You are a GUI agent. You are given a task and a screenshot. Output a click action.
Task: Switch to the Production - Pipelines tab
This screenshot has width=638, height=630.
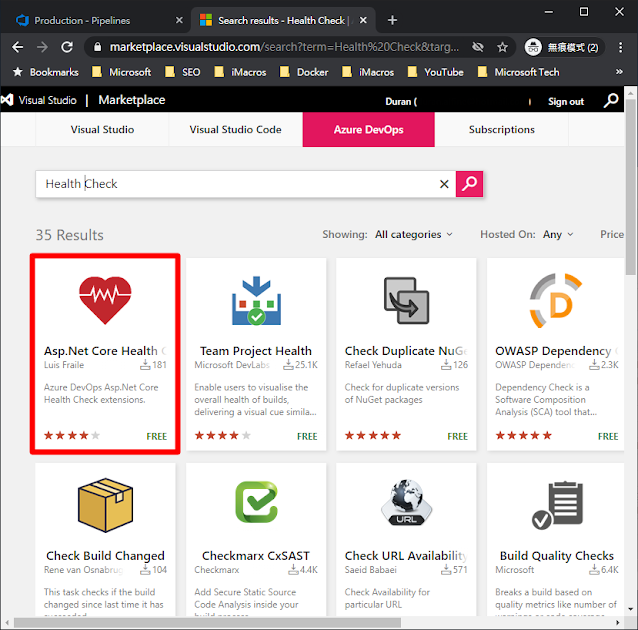(x=82, y=20)
